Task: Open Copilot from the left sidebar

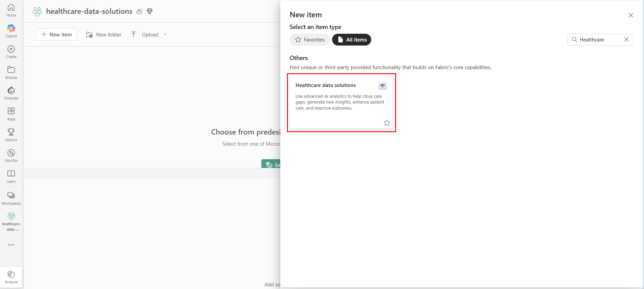Action: point(11,31)
